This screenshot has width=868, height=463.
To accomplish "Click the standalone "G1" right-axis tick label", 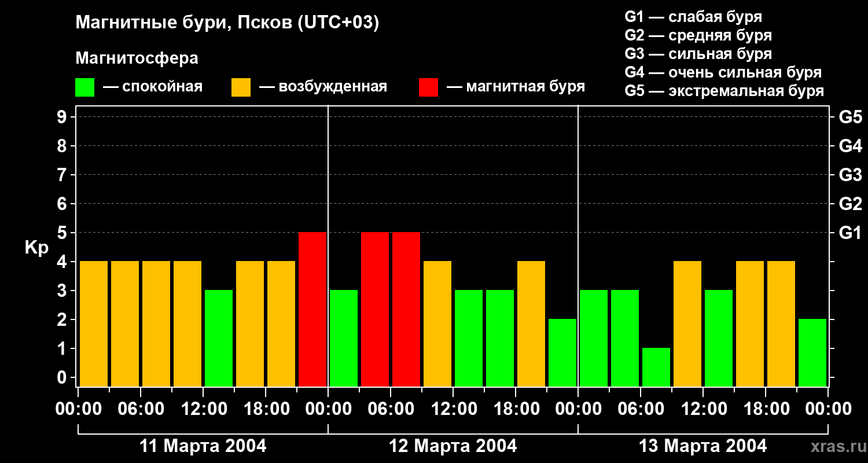I will (851, 233).
